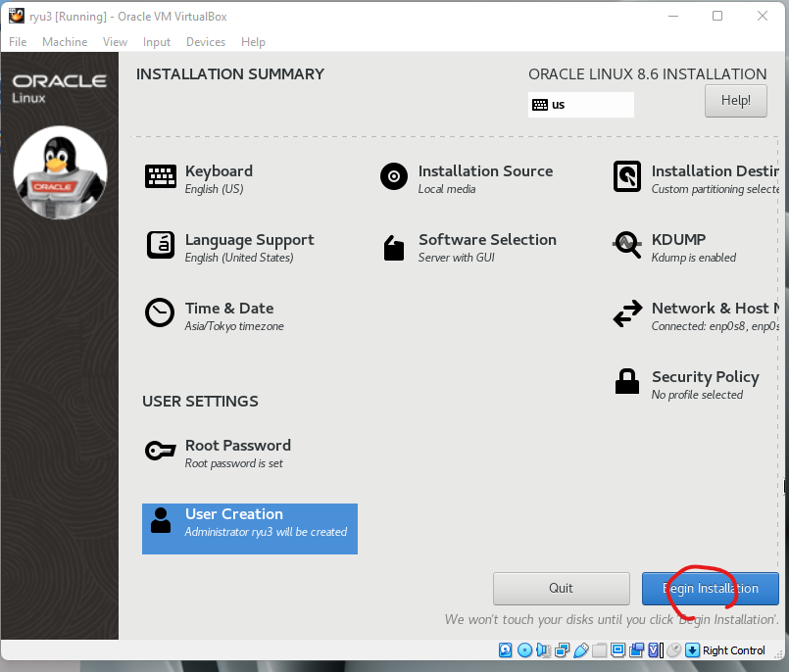Screen dimensions: 789x672
Task: Click 'No profile selected' text
Action: coord(697,395)
